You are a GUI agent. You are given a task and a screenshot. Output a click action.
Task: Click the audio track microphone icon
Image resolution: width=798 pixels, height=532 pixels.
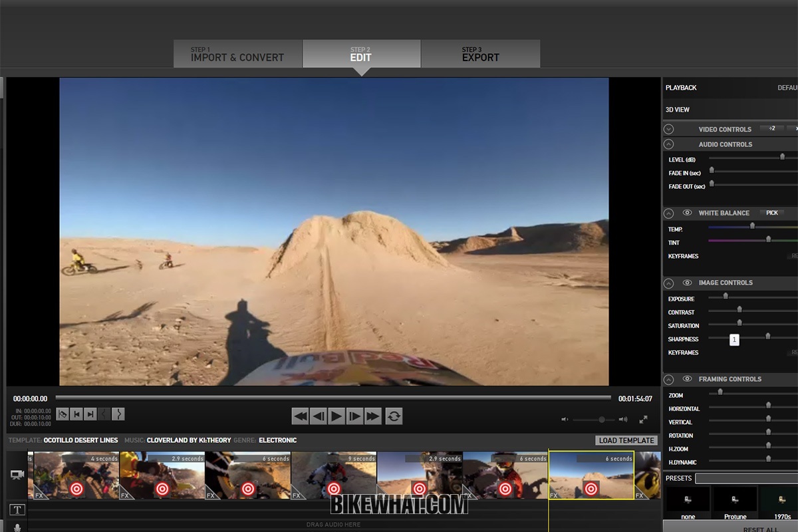coord(17,527)
